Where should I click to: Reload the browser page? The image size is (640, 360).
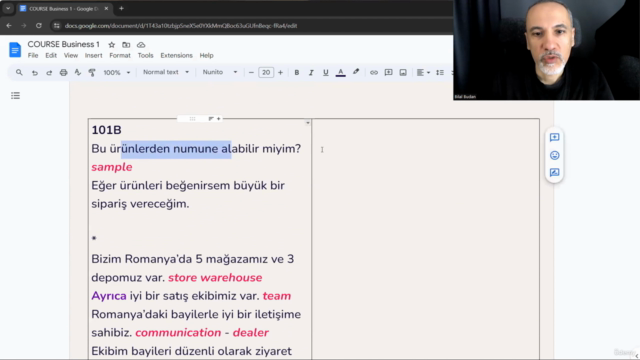[39, 26]
